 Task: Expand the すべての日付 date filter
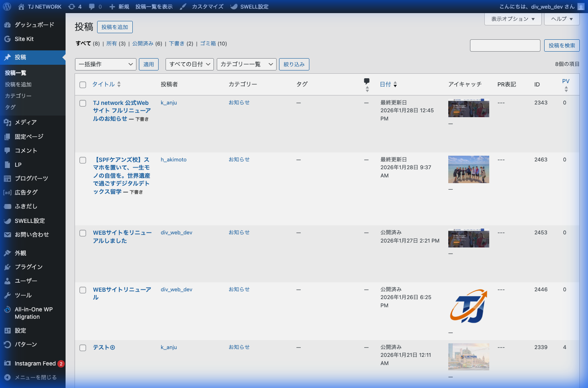[189, 64]
